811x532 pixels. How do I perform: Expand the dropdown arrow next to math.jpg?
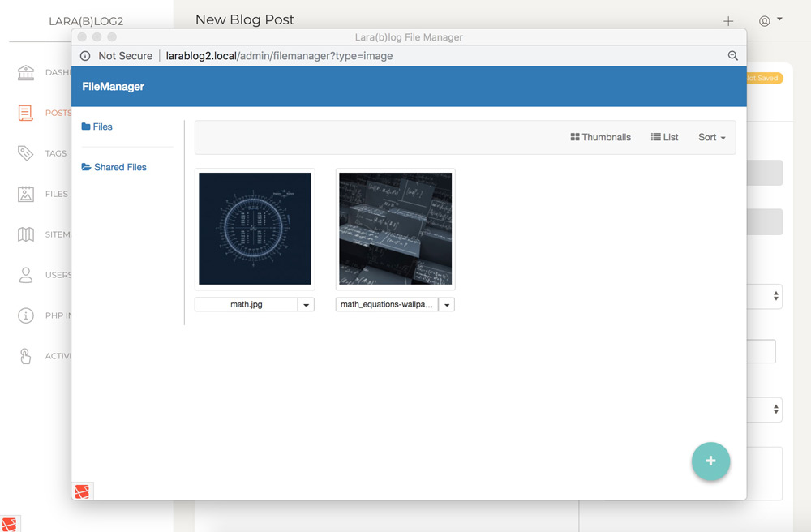(x=306, y=304)
